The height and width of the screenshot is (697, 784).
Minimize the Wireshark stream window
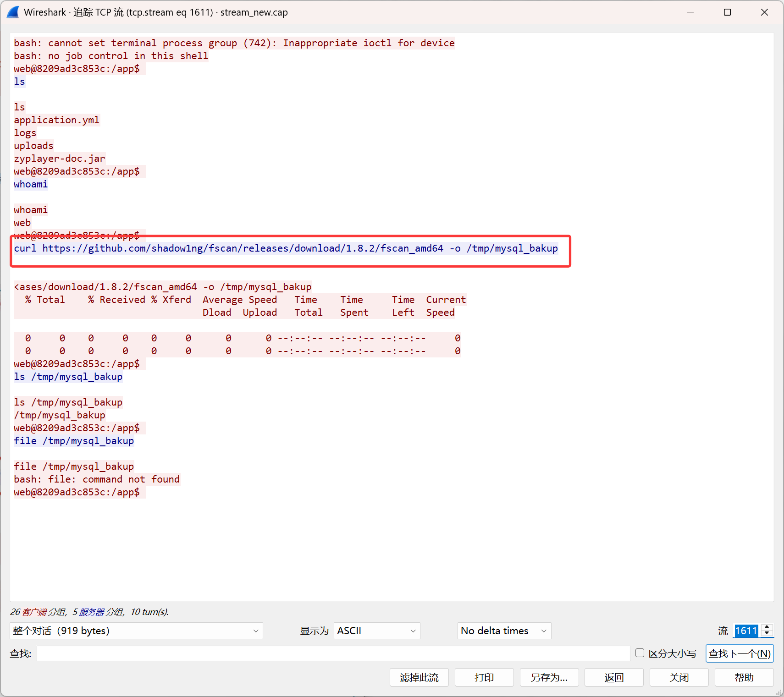coord(690,12)
